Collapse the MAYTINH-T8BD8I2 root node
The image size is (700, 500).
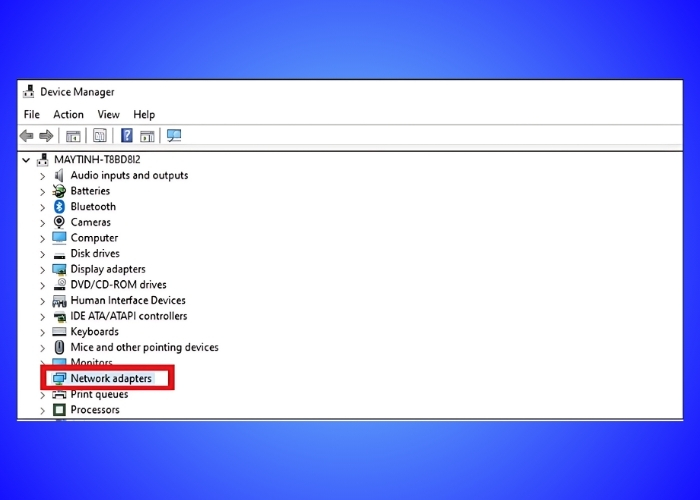point(26,160)
